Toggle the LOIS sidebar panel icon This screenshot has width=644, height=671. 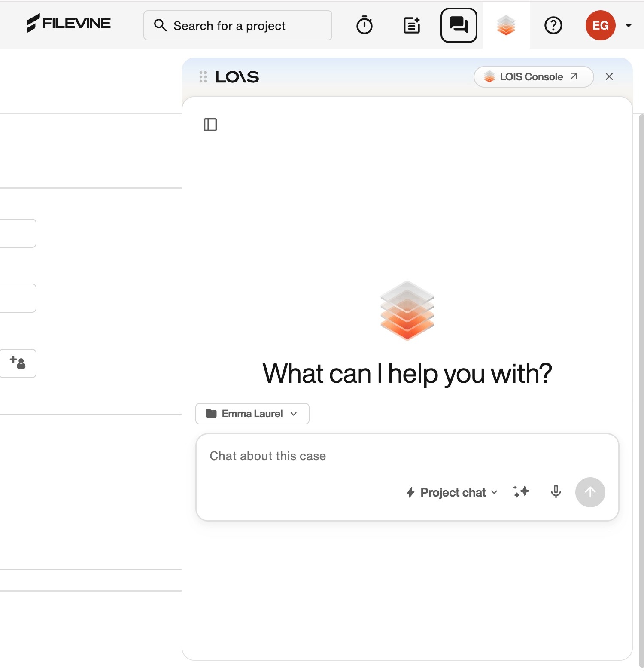click(210, 125)
